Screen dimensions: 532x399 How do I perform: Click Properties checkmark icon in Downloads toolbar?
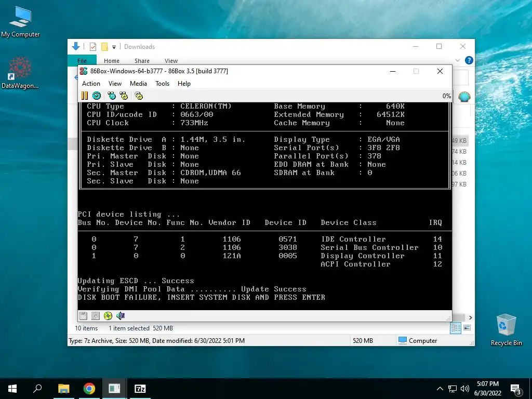[x=93, y=47]
